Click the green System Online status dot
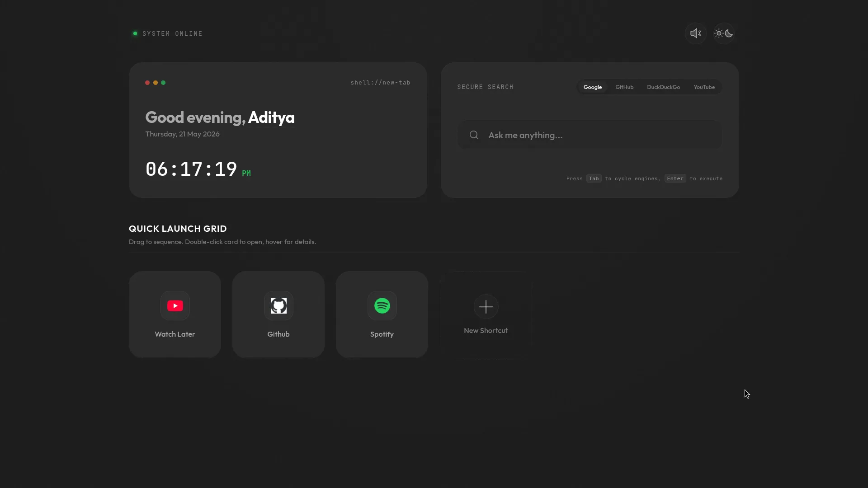This screenshot has width=868, height=488. pos(135,33)
